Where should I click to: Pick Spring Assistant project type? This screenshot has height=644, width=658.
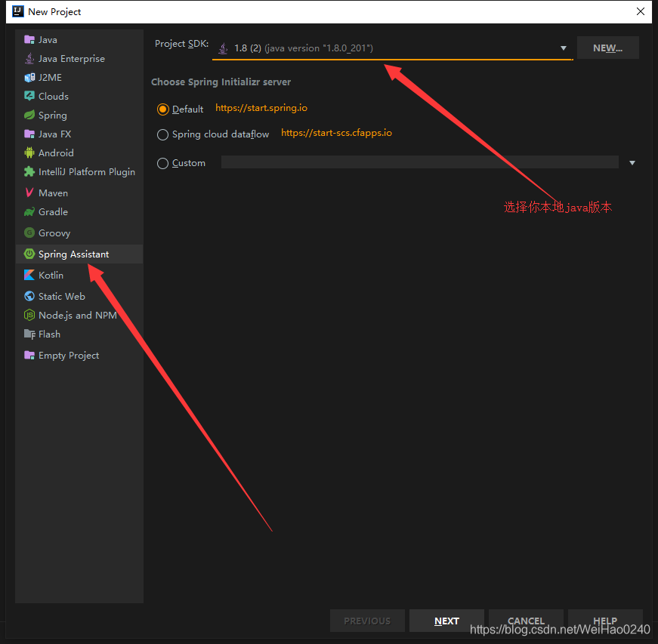79,254
